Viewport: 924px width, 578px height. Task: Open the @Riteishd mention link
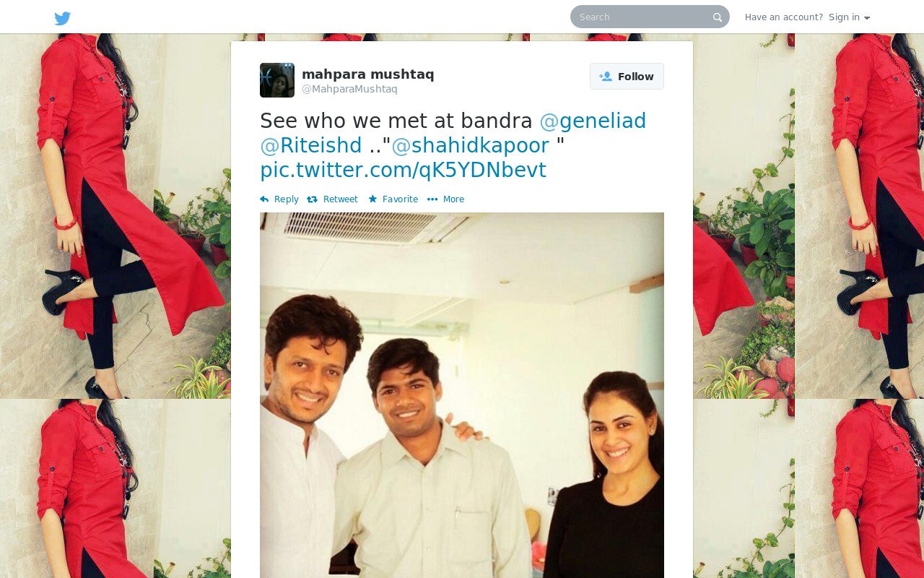coord(311,145)
